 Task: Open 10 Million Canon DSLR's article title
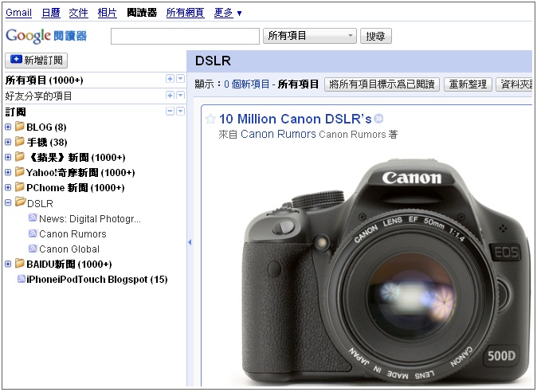[296, 119]
